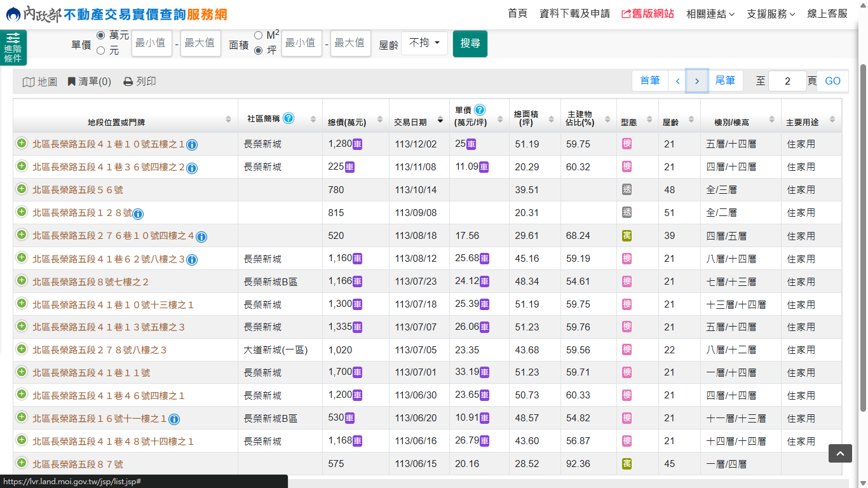Open 屋齡 不拘 dropdown
The width and height of the screenshot is (868, 488).
pyautogui.click(x=424, y=43)
